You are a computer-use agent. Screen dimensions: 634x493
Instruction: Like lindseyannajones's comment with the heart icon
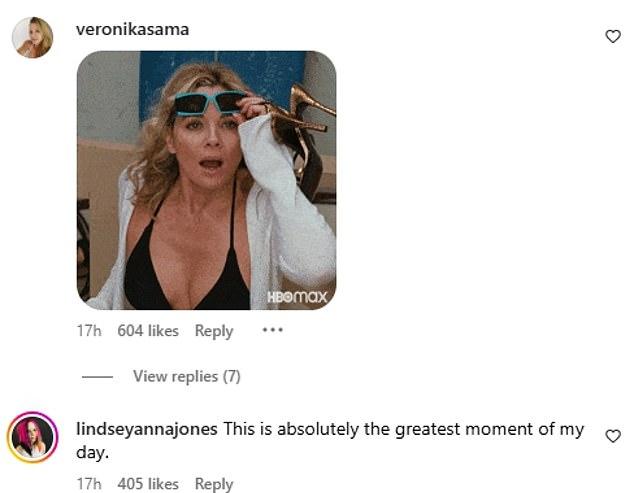[x=613, y=436]
